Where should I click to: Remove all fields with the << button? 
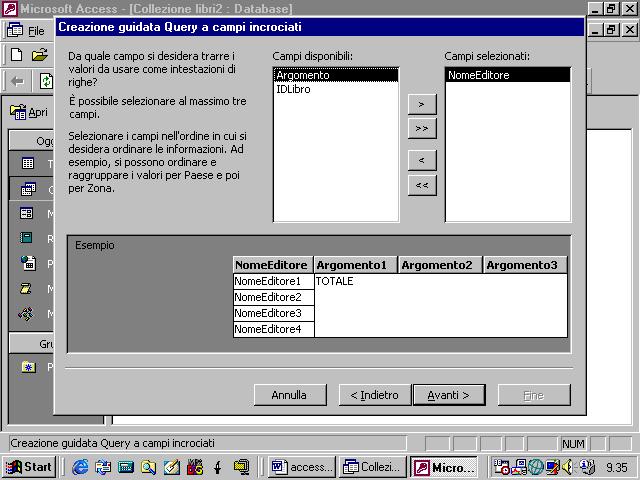(x=422, y=184)
